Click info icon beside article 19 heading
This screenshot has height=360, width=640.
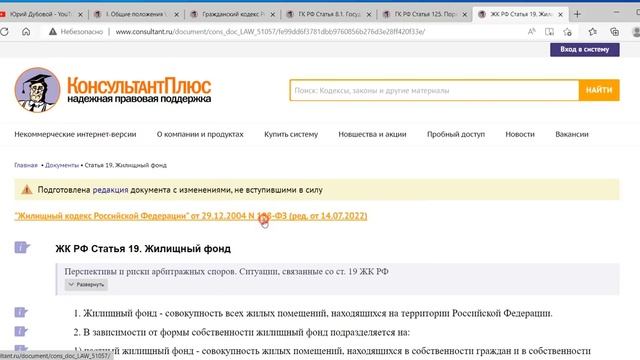coord(22,247)
